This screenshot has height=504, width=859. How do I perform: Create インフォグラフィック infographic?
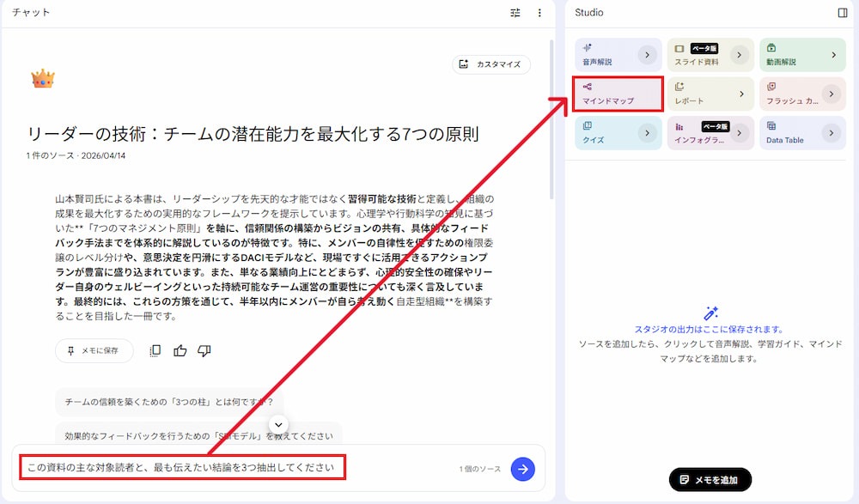(x=710, y=133)
